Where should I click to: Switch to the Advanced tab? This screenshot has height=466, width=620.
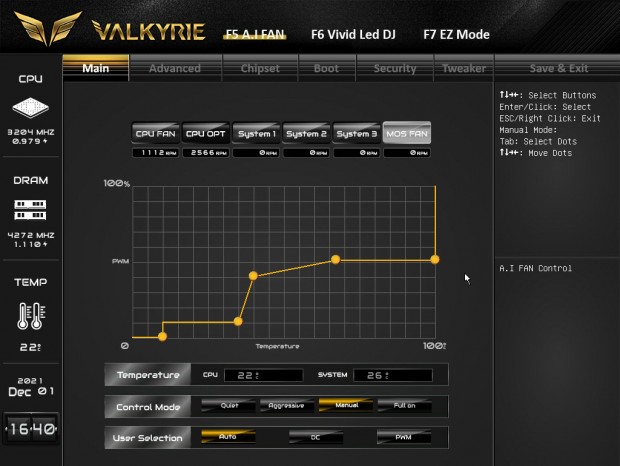[x=175, y=68]
